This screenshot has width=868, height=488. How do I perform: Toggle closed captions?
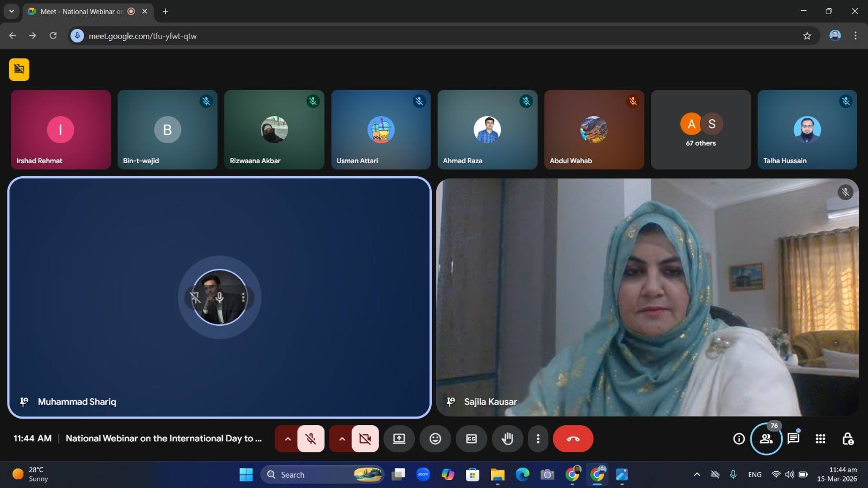471,439
